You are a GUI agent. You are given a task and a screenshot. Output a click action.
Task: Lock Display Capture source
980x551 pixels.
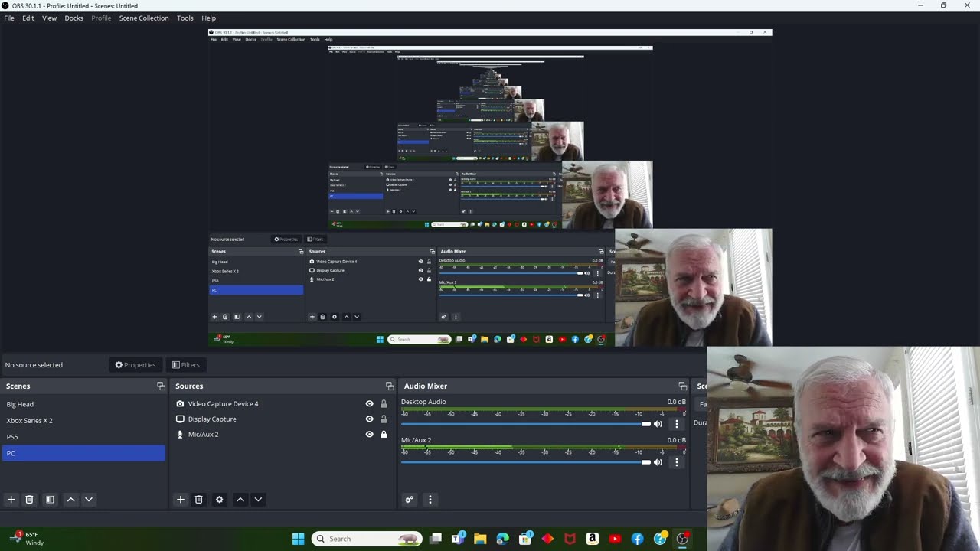tap(384, 419)
